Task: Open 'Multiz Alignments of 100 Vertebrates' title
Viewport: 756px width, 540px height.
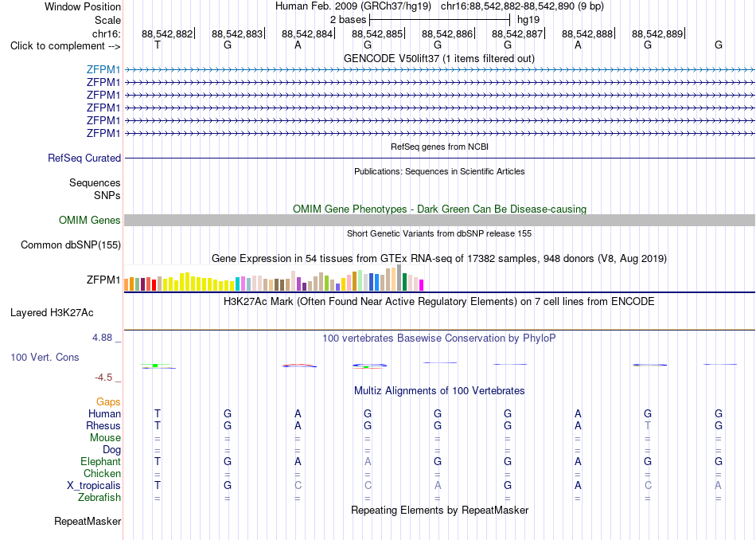Action: click(x=439, y=390)
